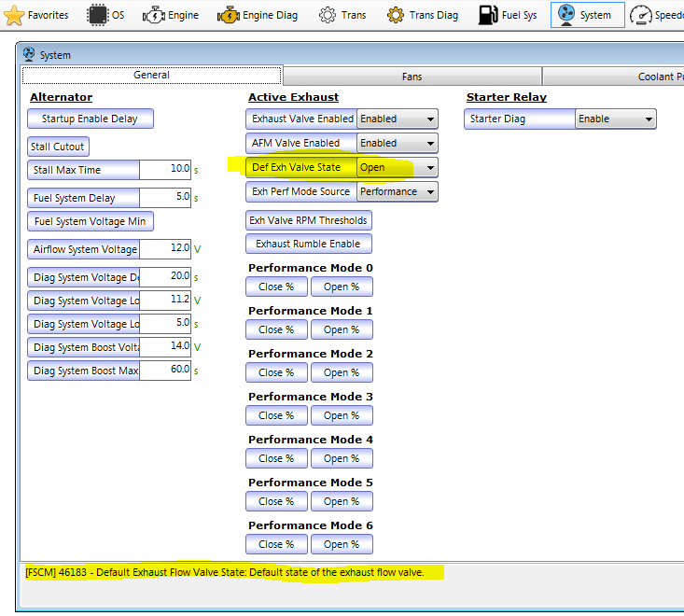Open Exh Valve RPM Thresholds table
The image size is (684, 616).
click(308, 221)
